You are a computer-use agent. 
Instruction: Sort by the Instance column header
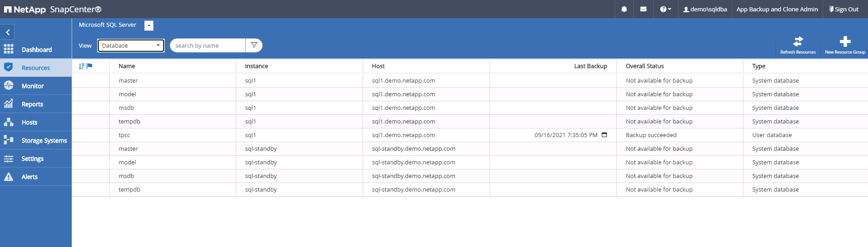257,66
